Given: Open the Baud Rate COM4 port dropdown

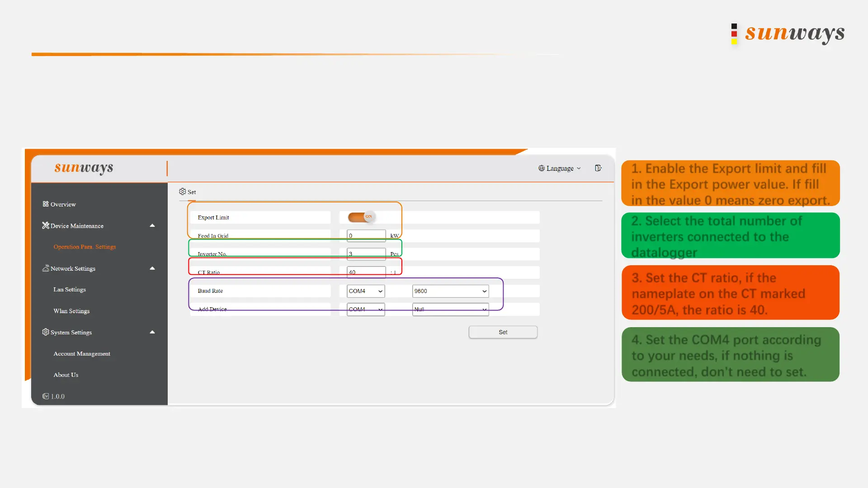Looking at the screenshot, I should (x=365, y=291).
